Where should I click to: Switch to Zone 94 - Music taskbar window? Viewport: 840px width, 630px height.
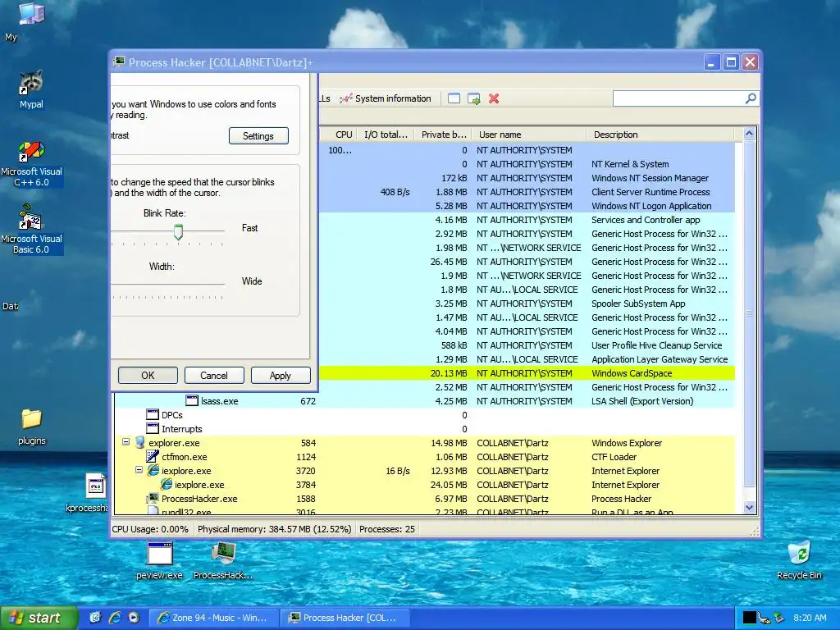pyautogui.click(x=214, y=618)
